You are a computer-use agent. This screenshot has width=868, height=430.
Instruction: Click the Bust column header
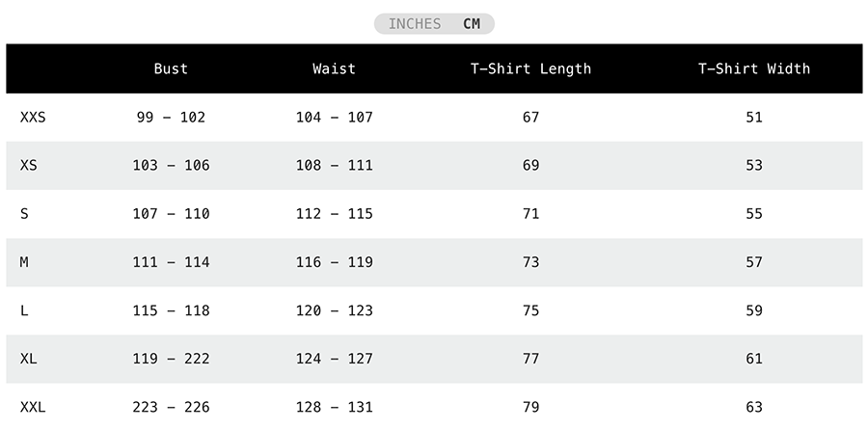coord(171,68)
